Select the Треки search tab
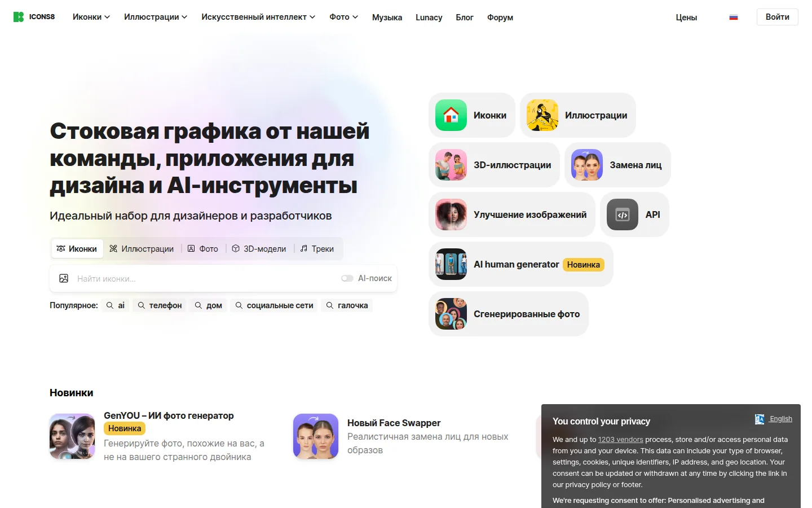This screenshot has width=812, height=508. [x=317, y=248]
